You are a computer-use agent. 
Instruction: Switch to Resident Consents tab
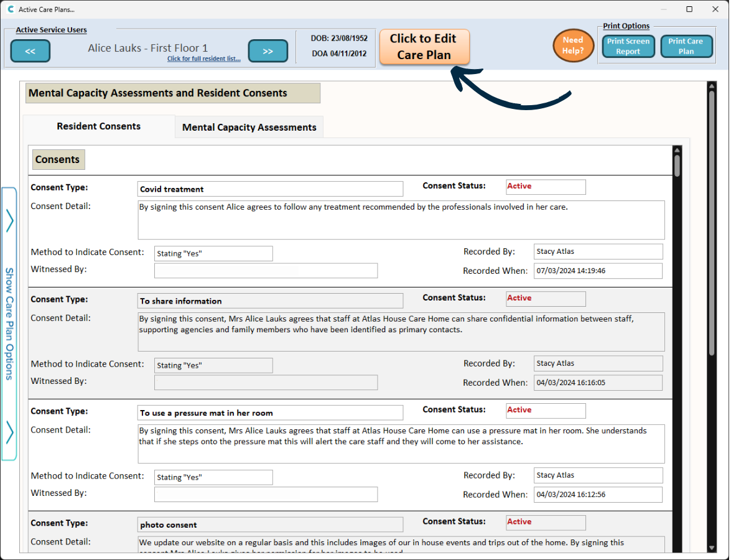[x=98, y=126]
